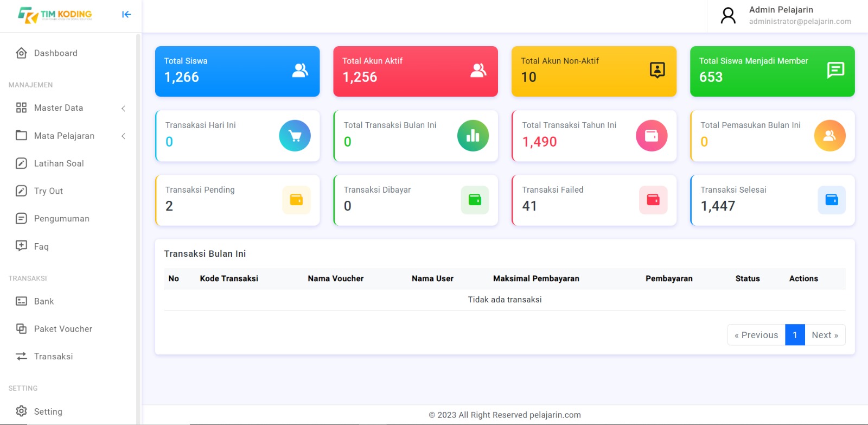Click the blue wallet icon on Transaksi Selesai
Screen dimensions: 868x425
pyautogui.click(x=832, y=200)
